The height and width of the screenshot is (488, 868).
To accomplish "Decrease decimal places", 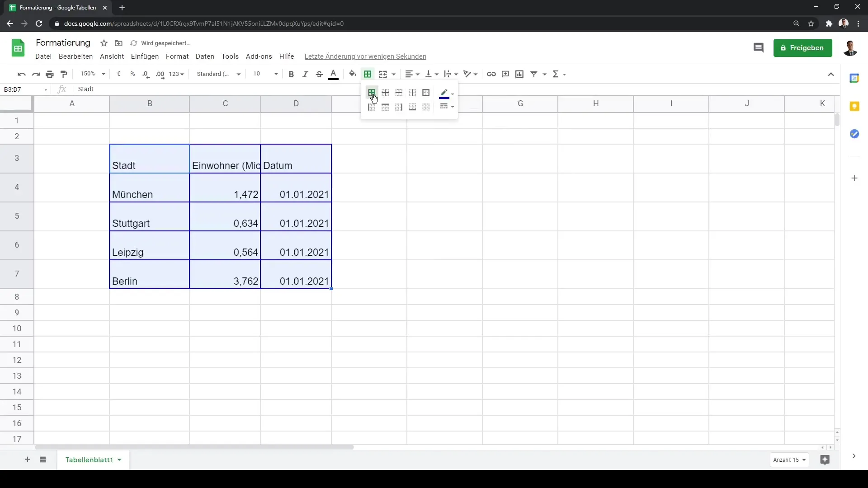I will pyautogui.click(x=146, y=74).
